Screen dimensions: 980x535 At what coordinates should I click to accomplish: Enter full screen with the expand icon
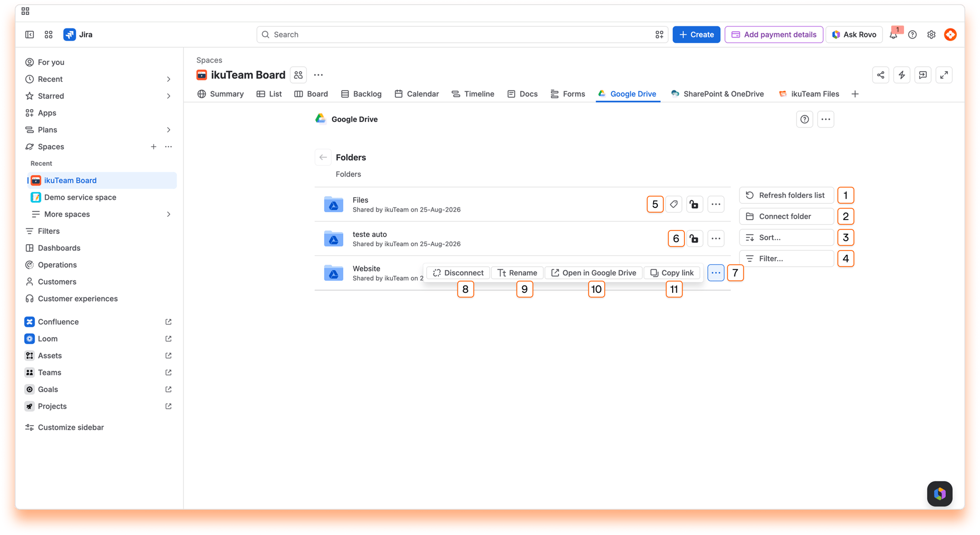click(944, 75)
